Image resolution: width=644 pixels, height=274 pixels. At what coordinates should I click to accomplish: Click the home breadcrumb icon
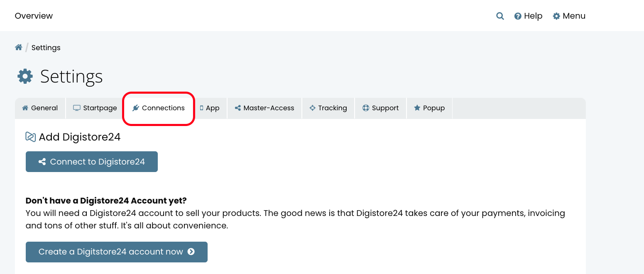[x=19, y=47]
